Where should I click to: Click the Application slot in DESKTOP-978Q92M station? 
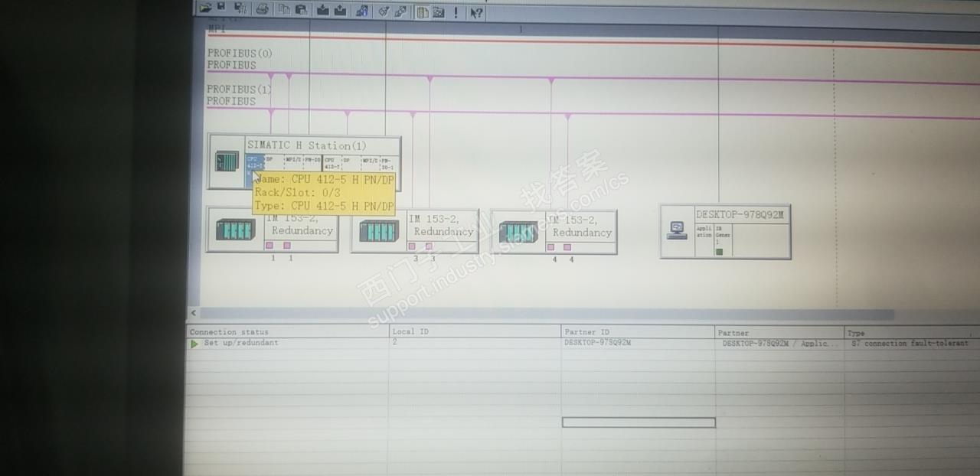click(x=704, y=239)
